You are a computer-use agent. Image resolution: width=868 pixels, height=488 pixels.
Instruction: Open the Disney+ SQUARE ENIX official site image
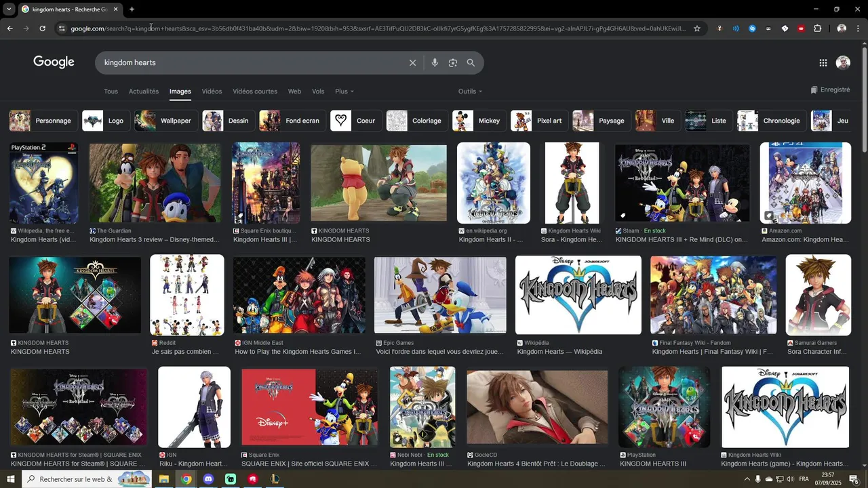point(309,407)
